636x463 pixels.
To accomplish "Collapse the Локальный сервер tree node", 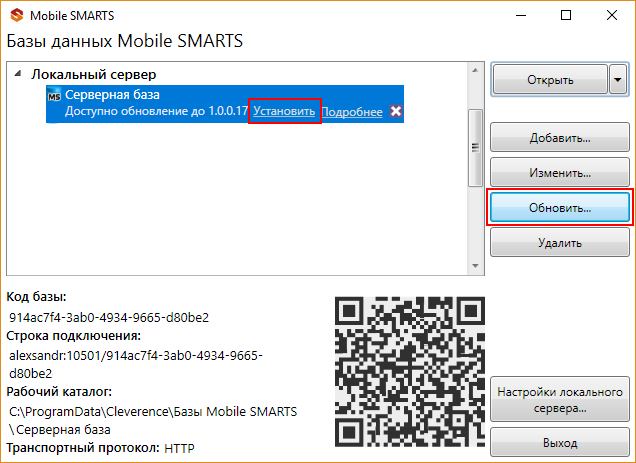I will tap(18, 74).
